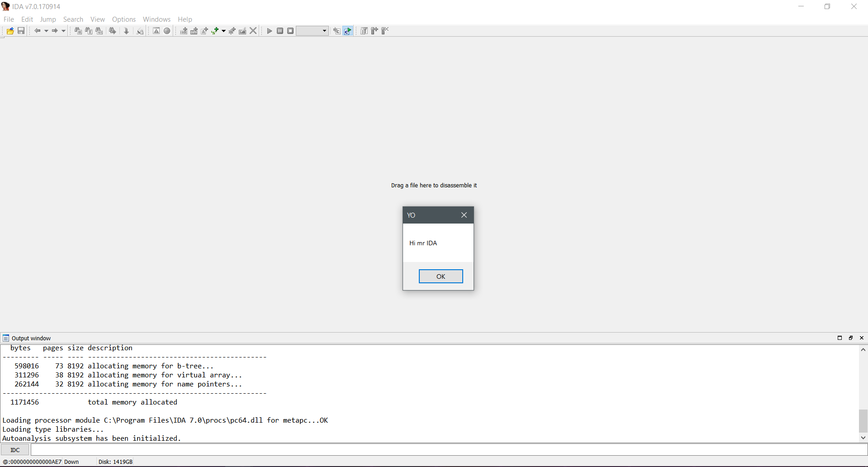Click the insert data breakpoint icon

coord(194,31)
